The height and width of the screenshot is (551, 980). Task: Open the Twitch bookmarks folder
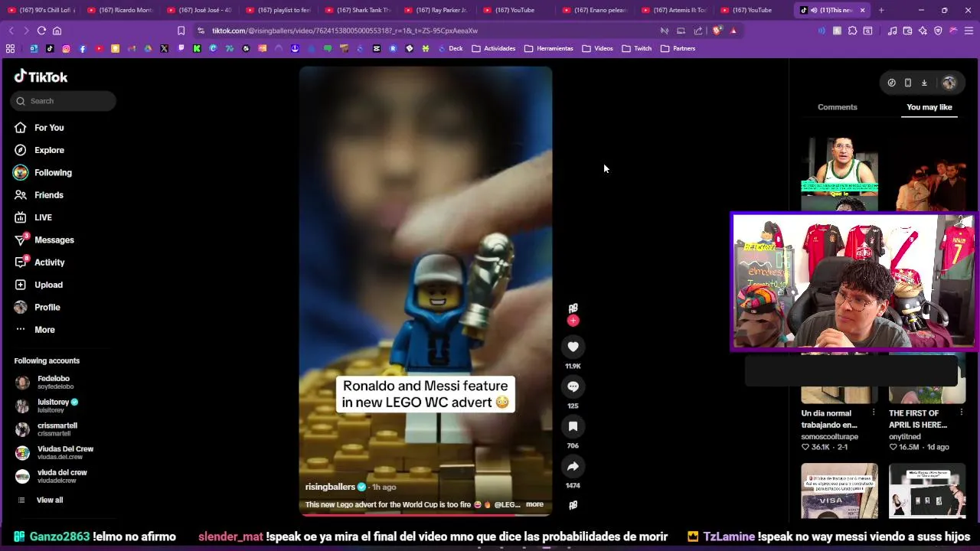click(x=637, y=48)
